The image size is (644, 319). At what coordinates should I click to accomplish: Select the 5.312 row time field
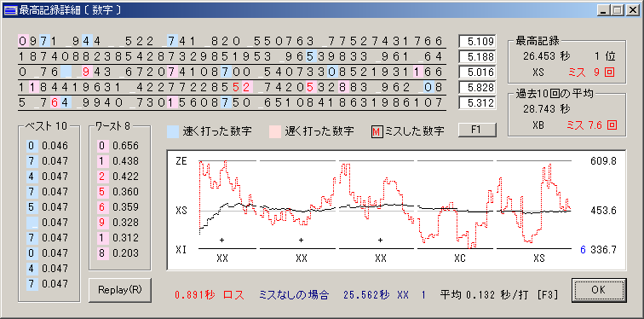477,103
